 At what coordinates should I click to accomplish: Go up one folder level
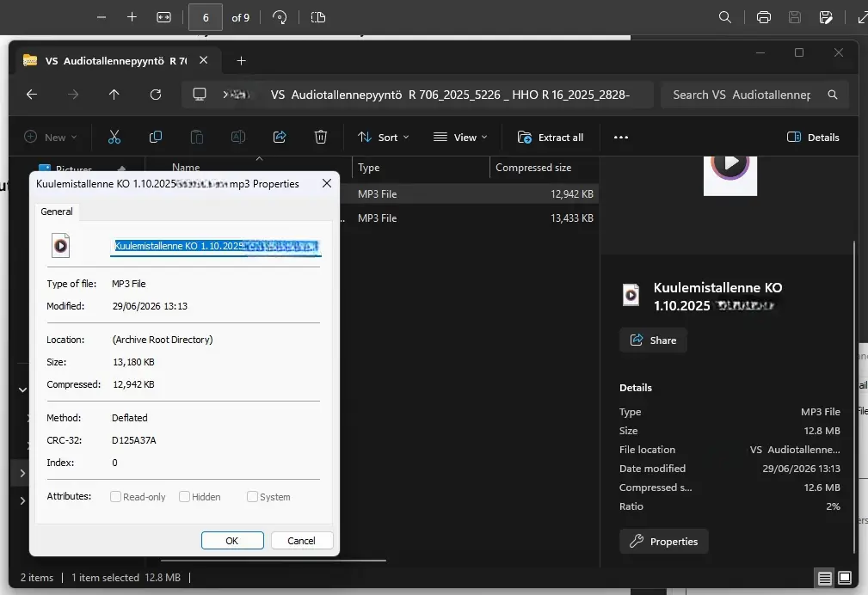coord(114,95)
